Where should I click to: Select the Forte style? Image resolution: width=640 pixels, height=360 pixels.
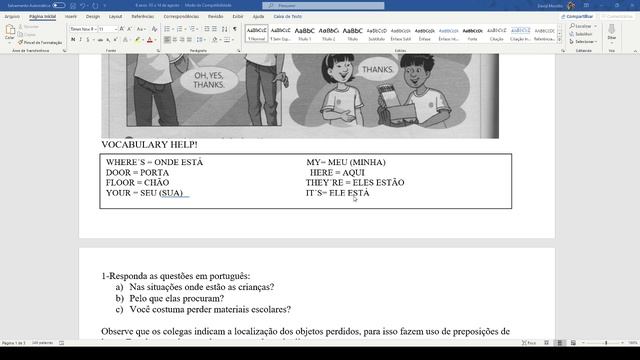pyautogui.click(x=472, y=33)
